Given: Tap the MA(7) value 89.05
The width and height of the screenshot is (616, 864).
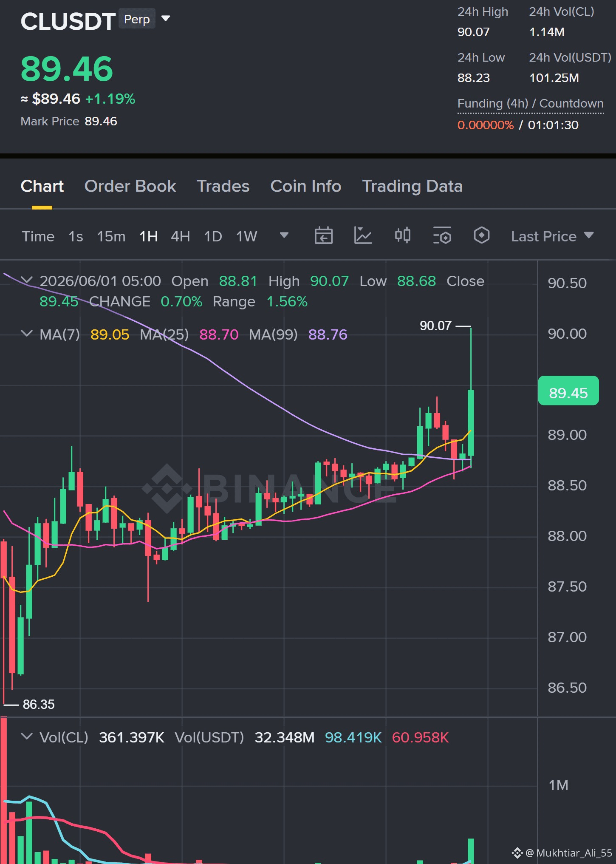Looking at the screenshot, I should 110,334.
